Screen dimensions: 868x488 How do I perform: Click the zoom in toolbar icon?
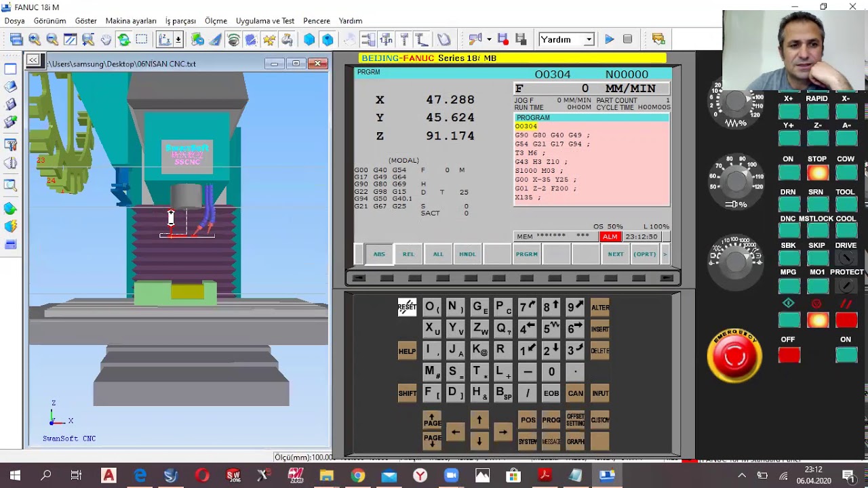35,39
